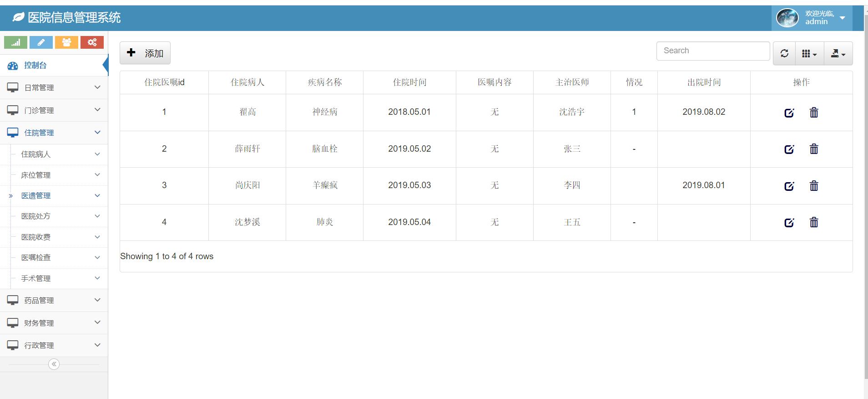Delete row 2 patient 薛雨轩
The height and width of the screenshot is (399, 868).
click(x=814, y=148)
